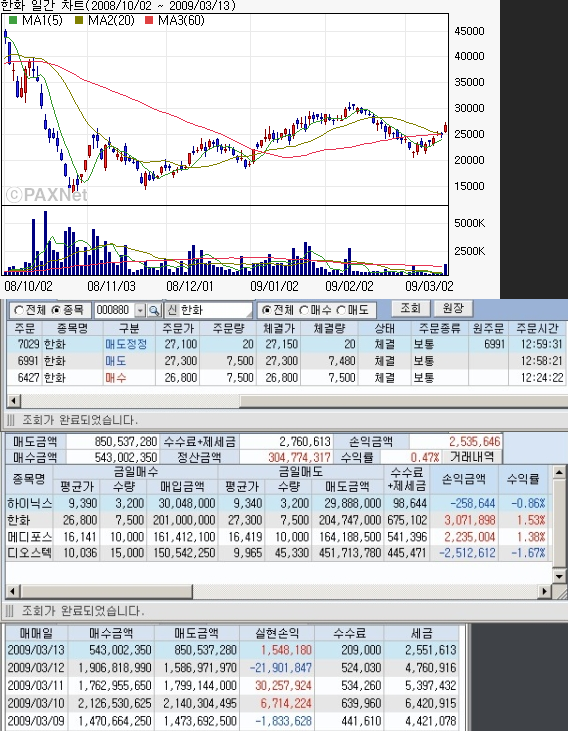Click the 조회 button
568x731 pixels.
pos(410,309)
